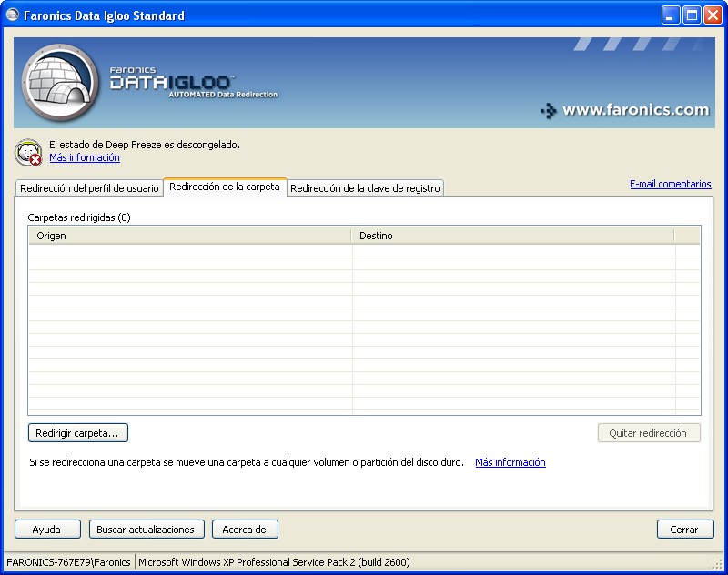Sort by the Destino column header
This screenshot has width=728, height=575.
click(x=512, y=236)
